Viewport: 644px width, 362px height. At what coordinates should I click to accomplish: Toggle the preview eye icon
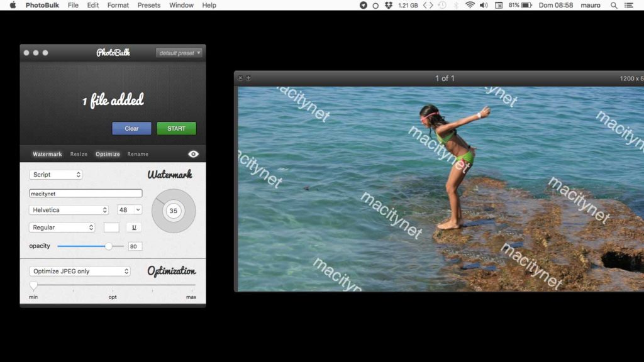click(x=194, y=154)
